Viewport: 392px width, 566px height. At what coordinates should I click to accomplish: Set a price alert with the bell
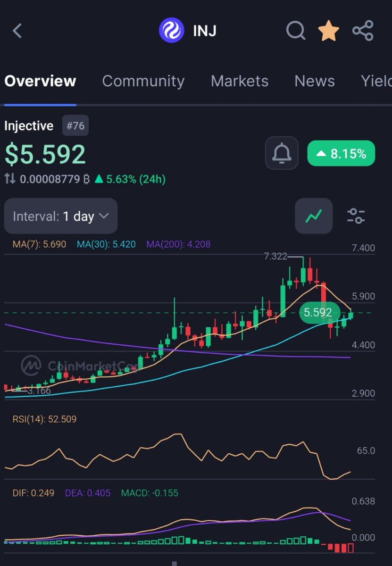click(x=282, y=153)
